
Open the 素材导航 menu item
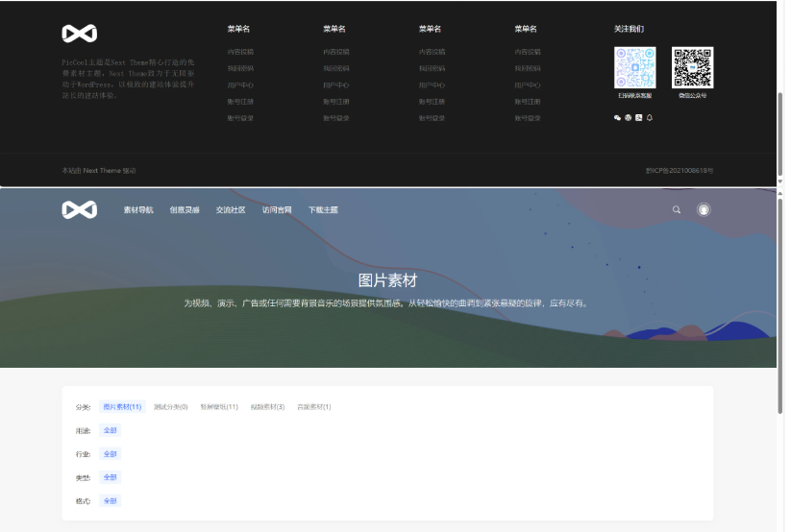138,209
